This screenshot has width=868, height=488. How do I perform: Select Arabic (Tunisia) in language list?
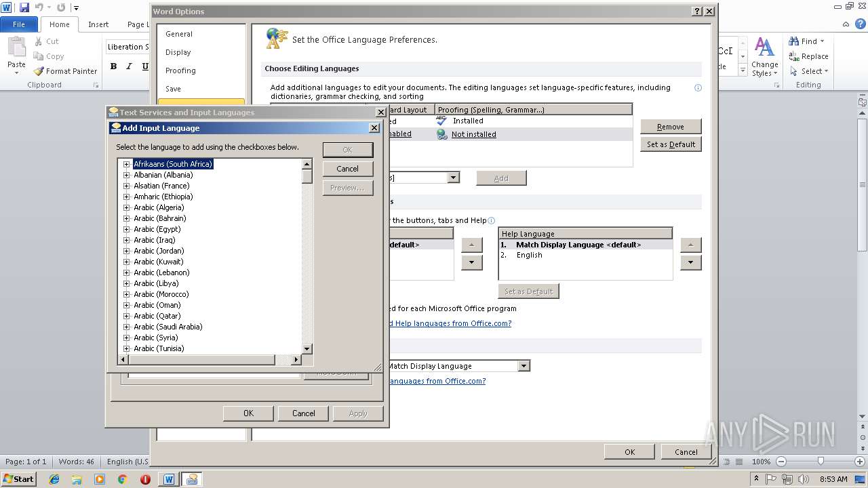[x=159, y=348]
